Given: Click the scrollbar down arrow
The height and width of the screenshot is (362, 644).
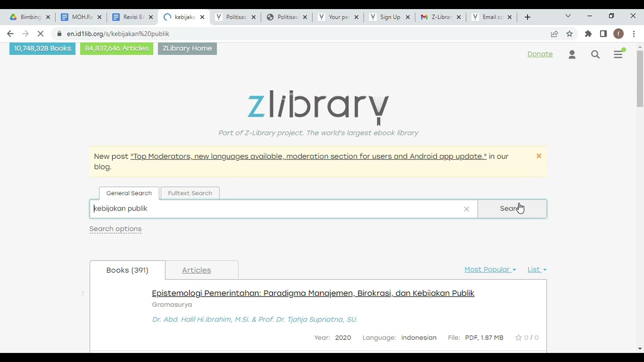Looking at the screenshot, I should (x=640, y=348).
